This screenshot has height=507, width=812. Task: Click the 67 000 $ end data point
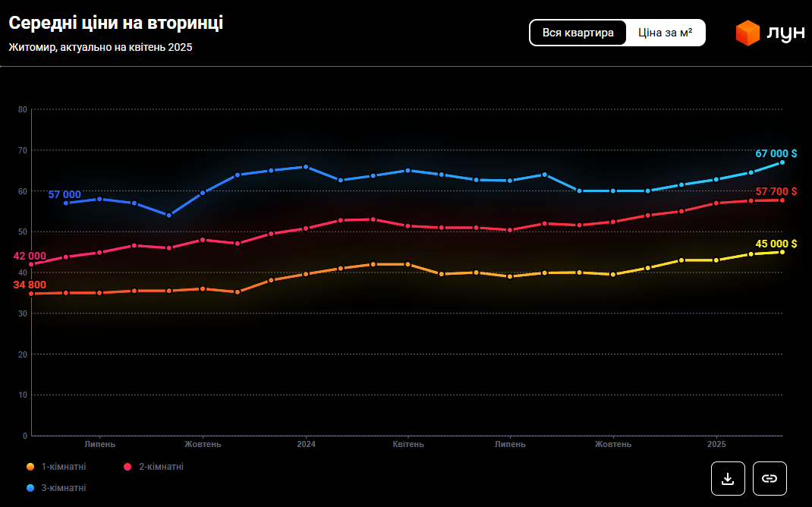pos(782,162)
